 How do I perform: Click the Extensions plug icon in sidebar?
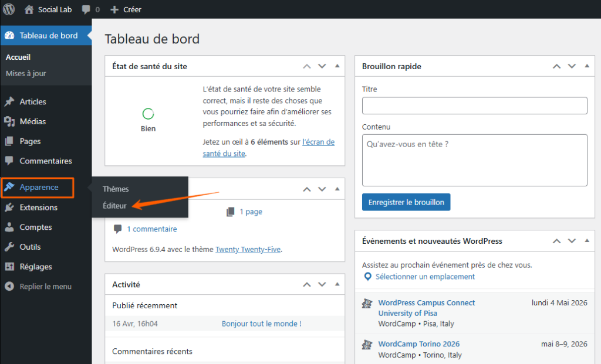tap(9, 207)
